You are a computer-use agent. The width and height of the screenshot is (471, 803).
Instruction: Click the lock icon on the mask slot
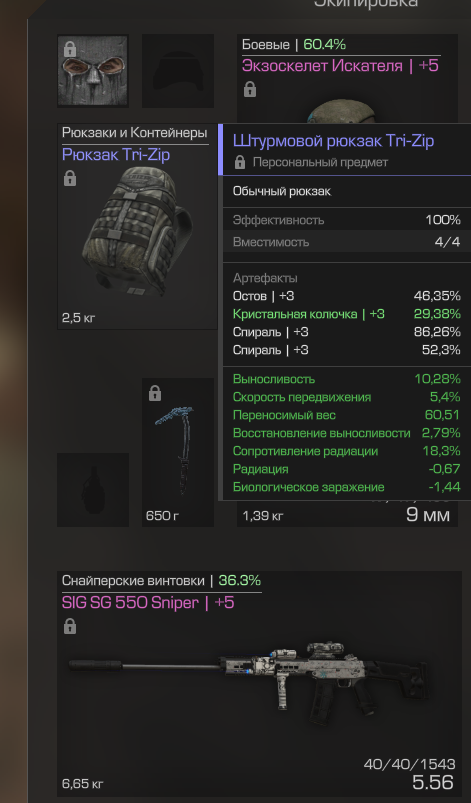coord(70,49)
